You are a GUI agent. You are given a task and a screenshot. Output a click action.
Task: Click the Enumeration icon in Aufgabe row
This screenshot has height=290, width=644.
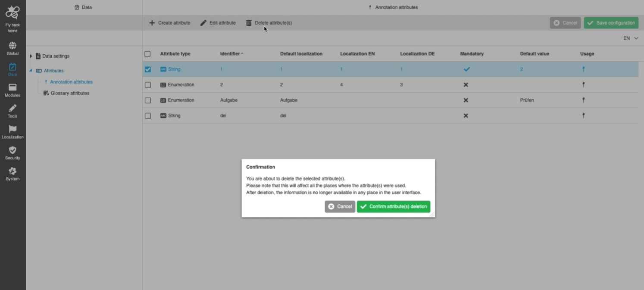click(163, 100)
